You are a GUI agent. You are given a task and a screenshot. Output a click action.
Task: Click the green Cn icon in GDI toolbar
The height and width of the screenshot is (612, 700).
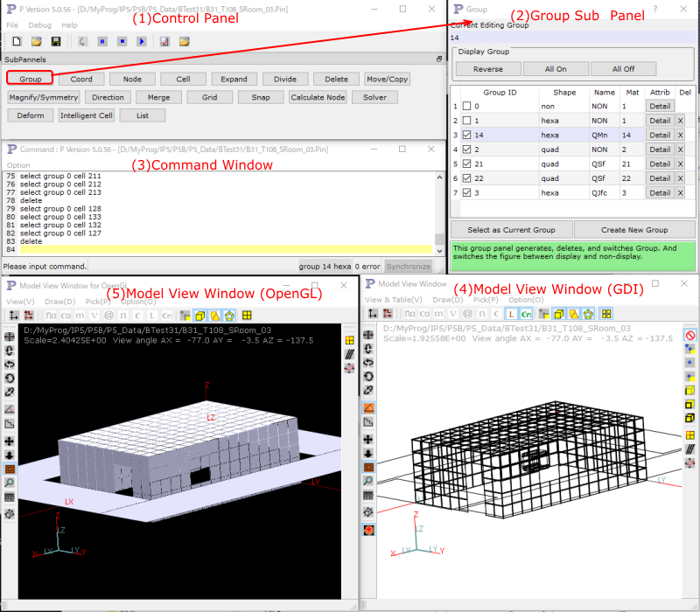pyautogui.click(x=526, y=315)
